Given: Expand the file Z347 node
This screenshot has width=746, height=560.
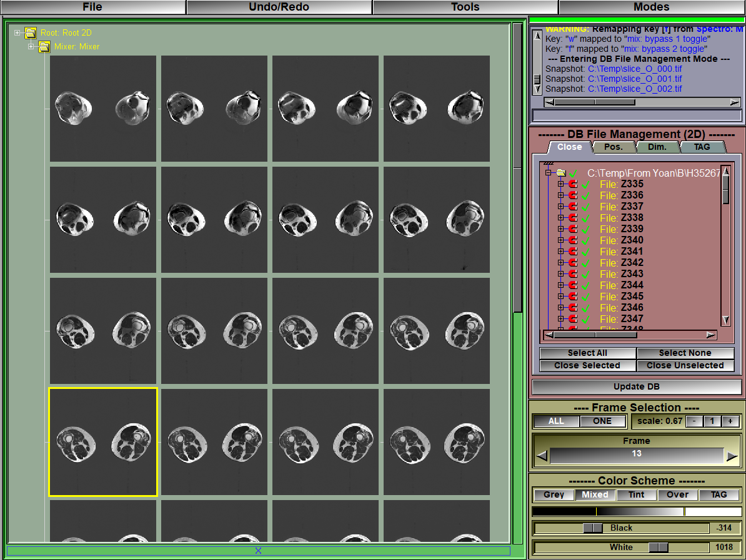Looking at the screenshot, I should click(561, 318).
